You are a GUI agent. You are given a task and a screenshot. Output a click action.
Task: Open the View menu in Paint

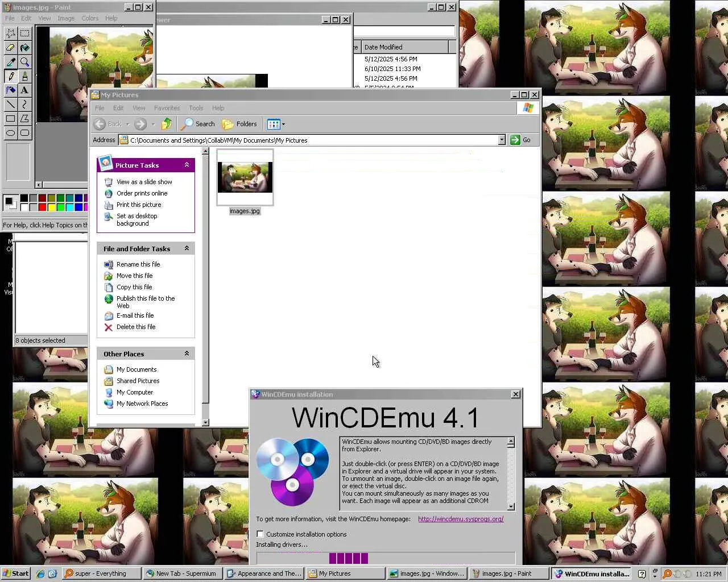coord(44,18)
